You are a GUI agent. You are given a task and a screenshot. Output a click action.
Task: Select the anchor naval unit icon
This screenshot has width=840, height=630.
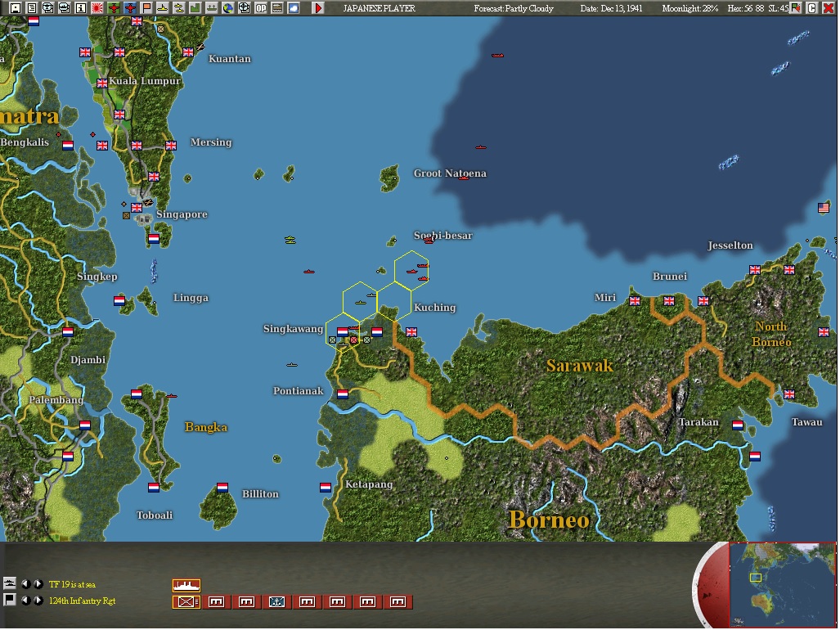276,602
